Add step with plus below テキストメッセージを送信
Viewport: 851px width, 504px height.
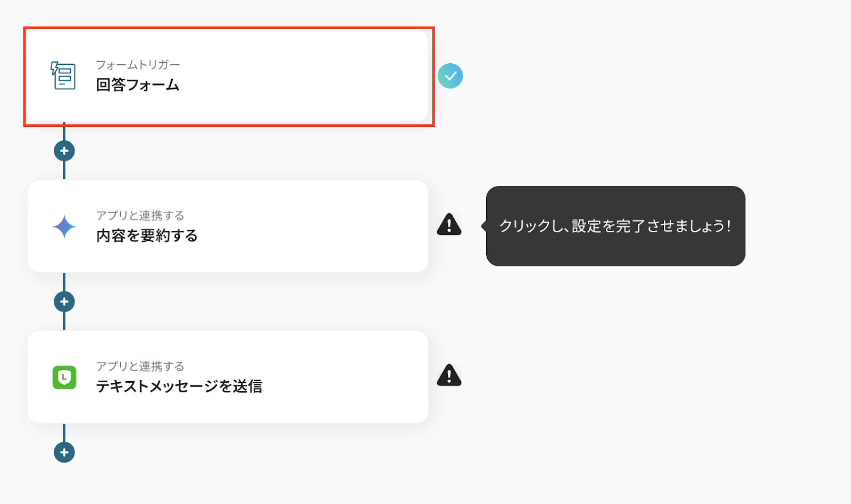coord(64,452)
